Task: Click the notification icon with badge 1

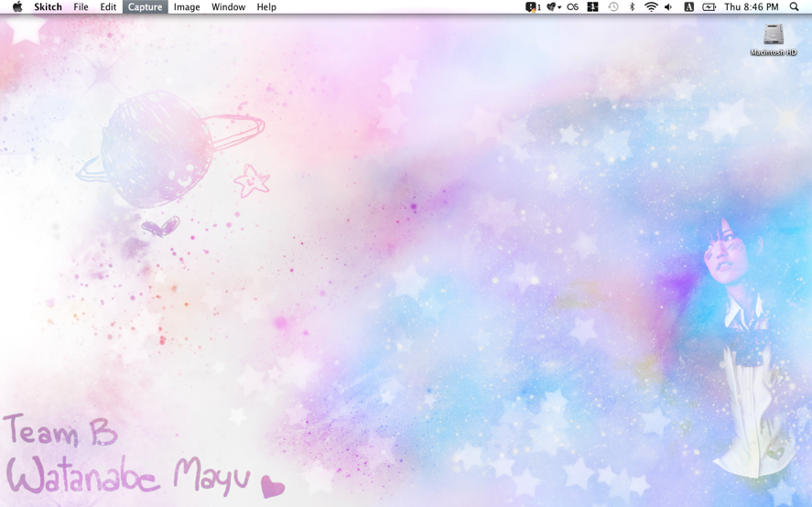Action: pos(533,6)
